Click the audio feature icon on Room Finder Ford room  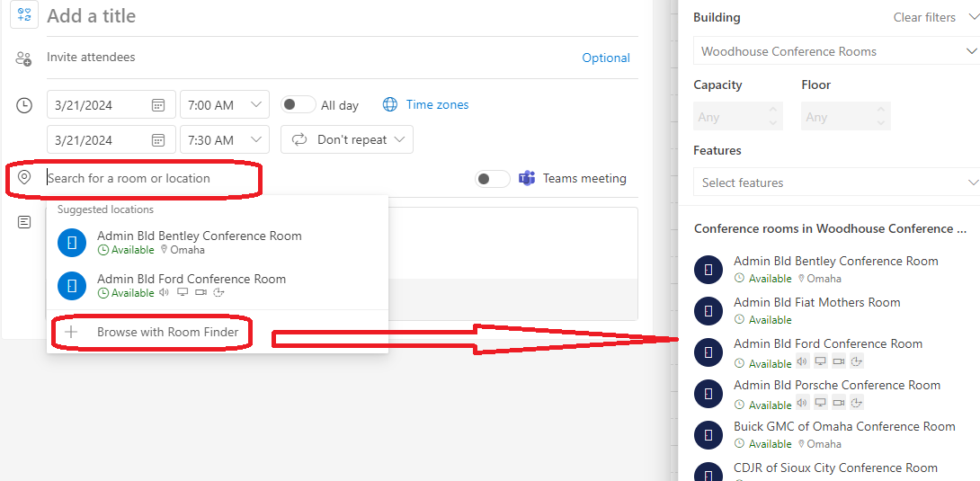click(x=803, y=361)
